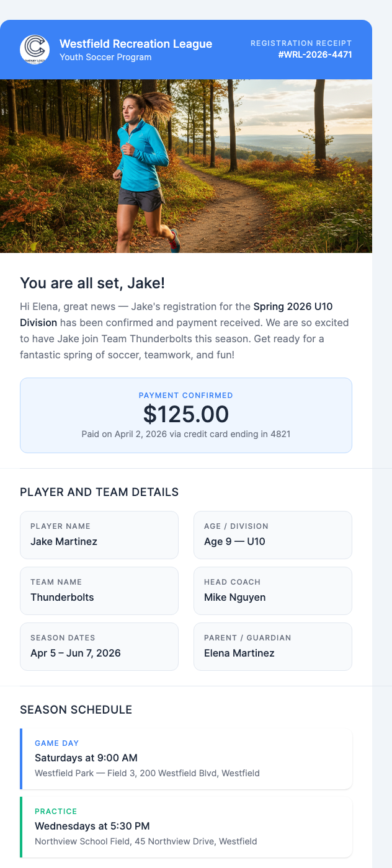Click the Westfield Recreation League logo icon
The width and height of the screenshot is (392, 868).
[x=35, y=50]
